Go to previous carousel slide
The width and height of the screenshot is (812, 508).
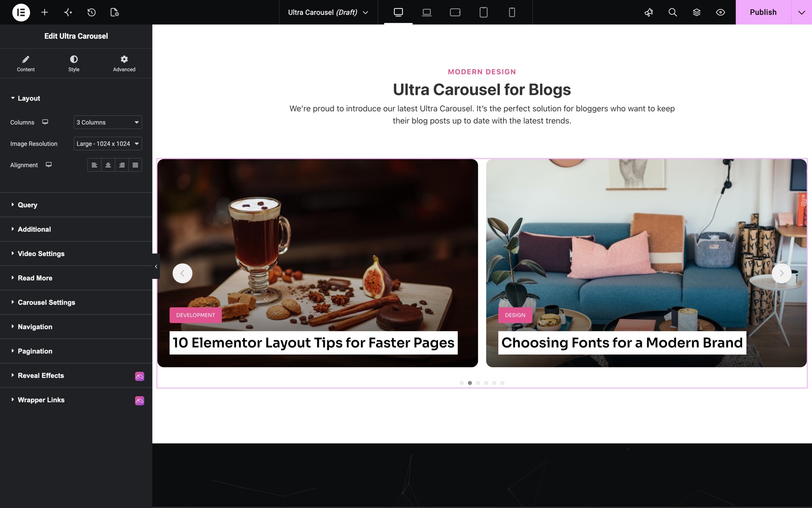click(x=182, y=273)
